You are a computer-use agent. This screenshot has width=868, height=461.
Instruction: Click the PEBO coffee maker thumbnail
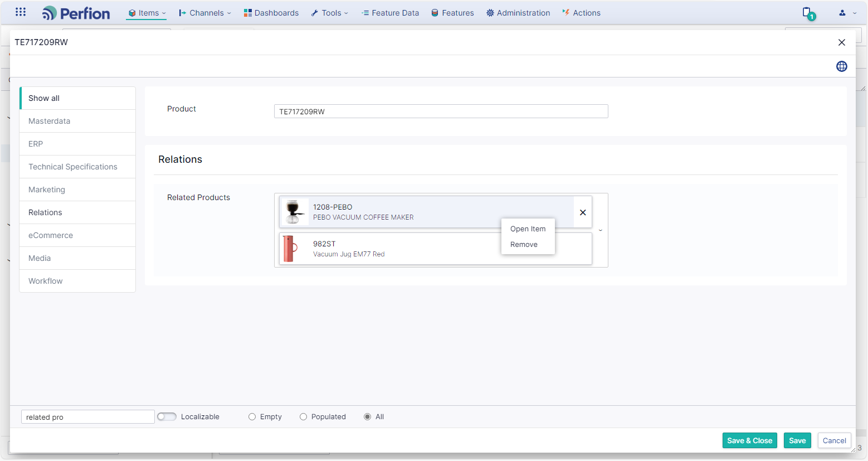(x=295, y=212)
